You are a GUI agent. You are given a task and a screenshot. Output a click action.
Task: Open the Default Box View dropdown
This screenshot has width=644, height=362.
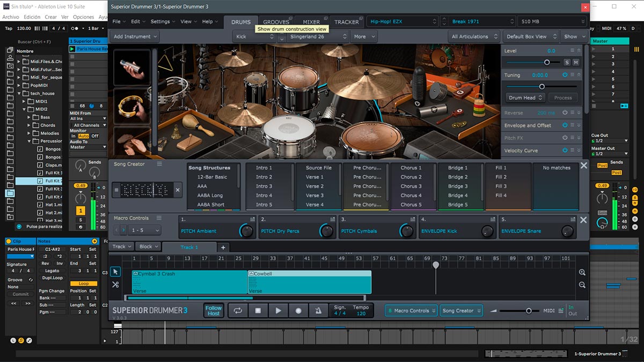[x=531, y=36]
